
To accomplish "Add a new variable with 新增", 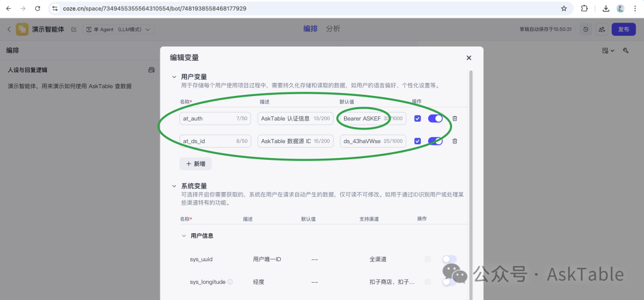I will [196, 163].
